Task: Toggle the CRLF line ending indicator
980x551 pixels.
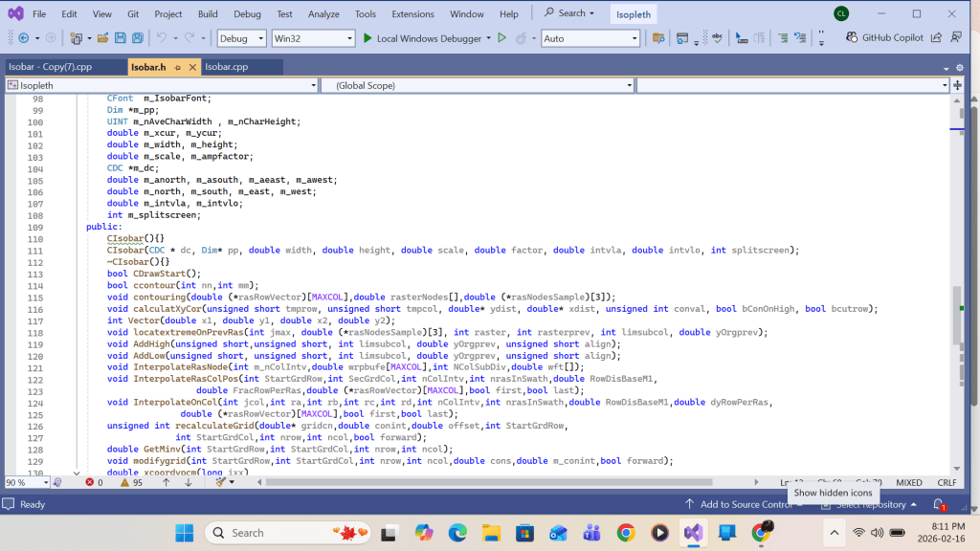Action: [x=947, y=483]
